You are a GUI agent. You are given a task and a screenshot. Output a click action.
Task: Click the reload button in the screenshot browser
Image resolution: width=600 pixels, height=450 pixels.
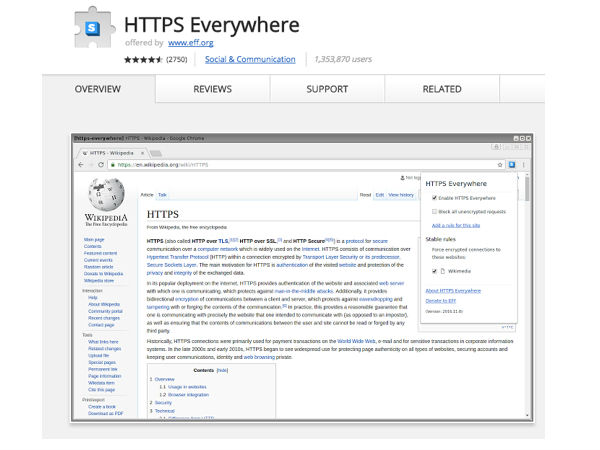tap(101, 165)
